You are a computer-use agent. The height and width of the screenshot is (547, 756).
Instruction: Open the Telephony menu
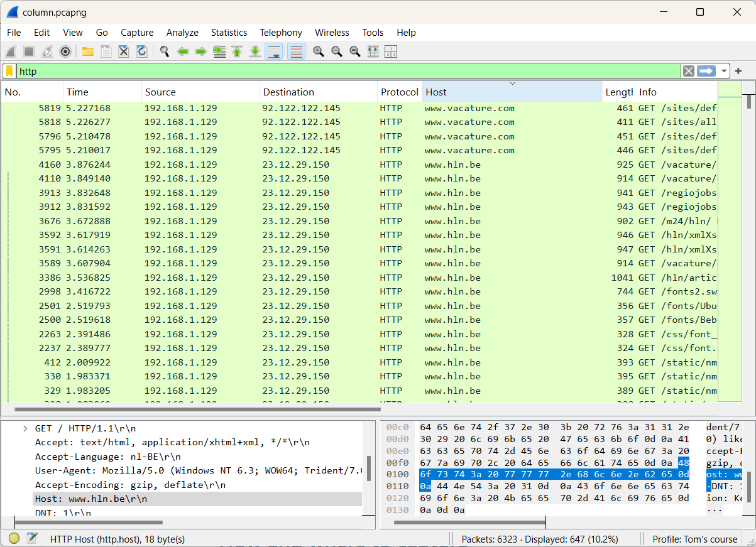pos(281,33)
